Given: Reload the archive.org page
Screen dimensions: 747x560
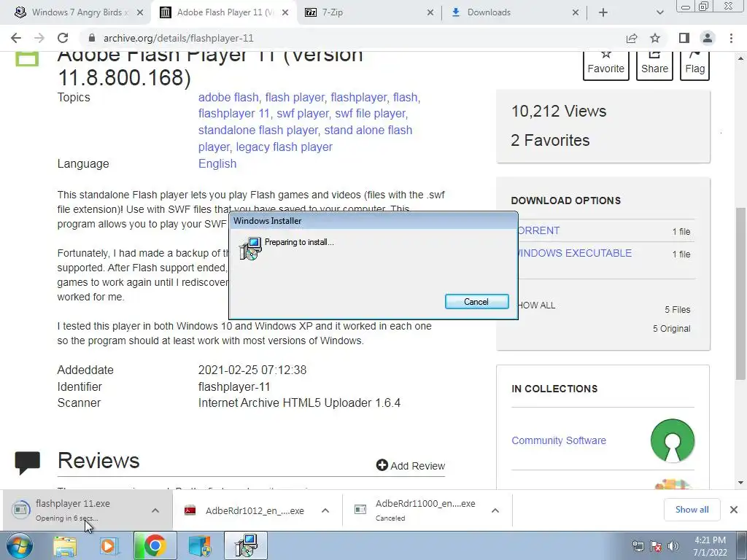Looking at the screenshot, I should [x=63, y=38].
